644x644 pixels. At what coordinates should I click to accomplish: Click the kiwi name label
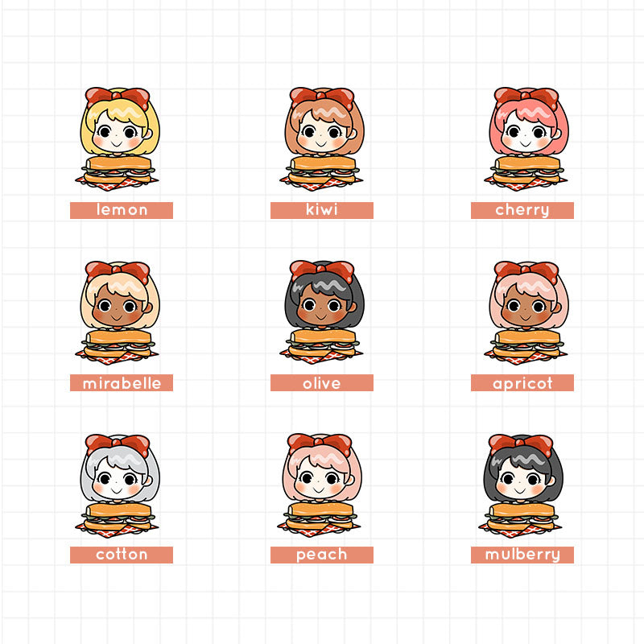pyautogui.click(x=321, y=210)
